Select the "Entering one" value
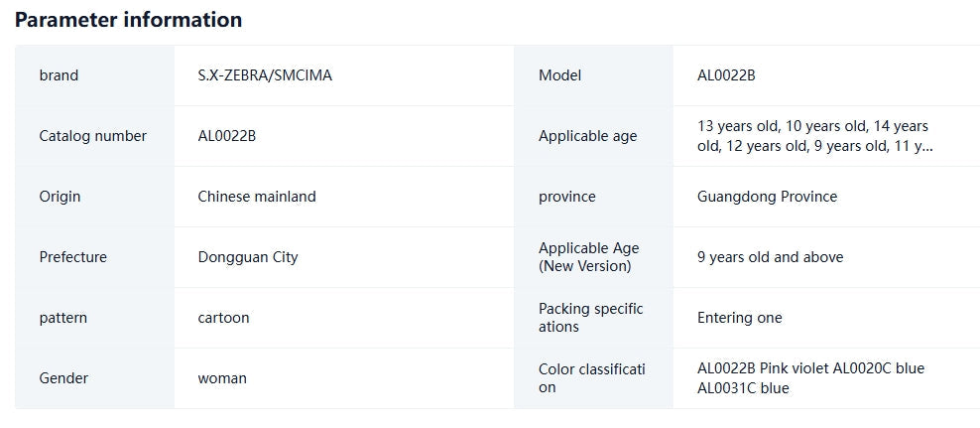 pos(739,318)
